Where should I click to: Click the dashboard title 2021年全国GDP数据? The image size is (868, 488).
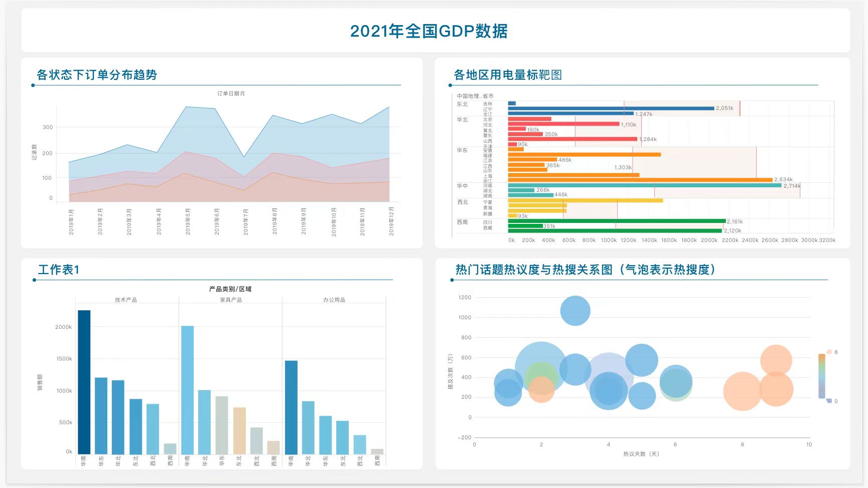point(429,31)
